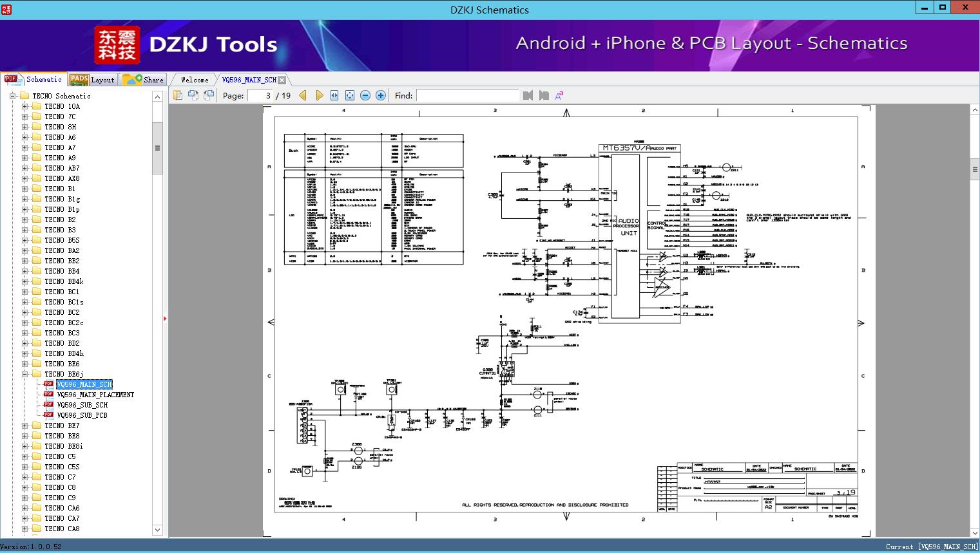This screenshot has height=553, width=980.
Task: Close the VQ596_MAIN_SCH tab
Action: [282, 80]
